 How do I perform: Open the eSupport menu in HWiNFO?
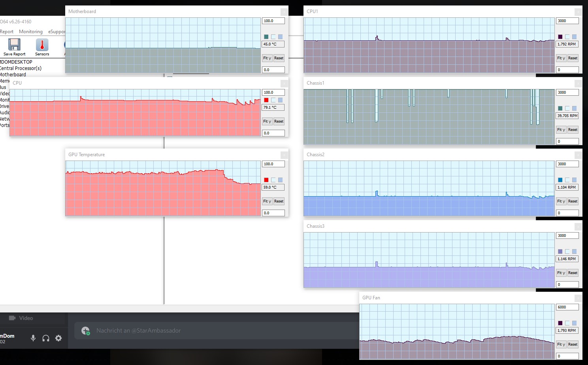point(57,32)
